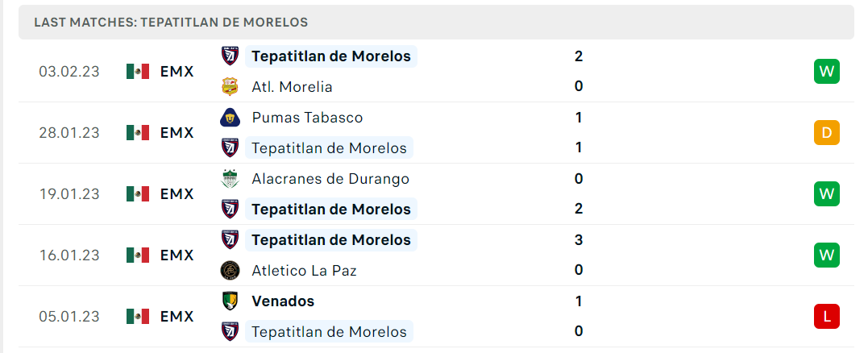Click Mexico flag on 05.01.23 row
This screenshot has width=868, height=353.
coord(138,317)
